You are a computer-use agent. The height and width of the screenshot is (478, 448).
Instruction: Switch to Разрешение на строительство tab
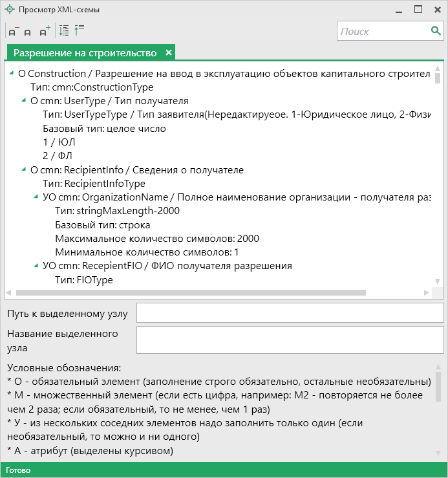click(85, 52)
